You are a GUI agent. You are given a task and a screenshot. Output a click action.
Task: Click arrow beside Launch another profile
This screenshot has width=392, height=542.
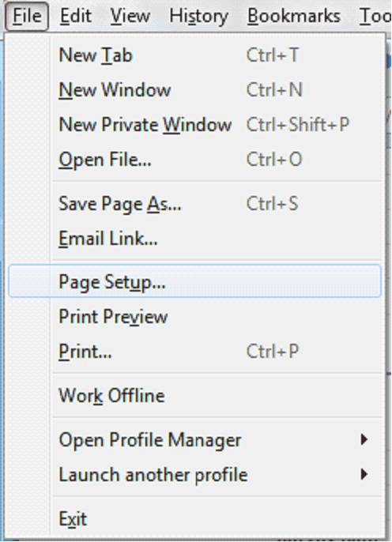[x=364, y=474]
